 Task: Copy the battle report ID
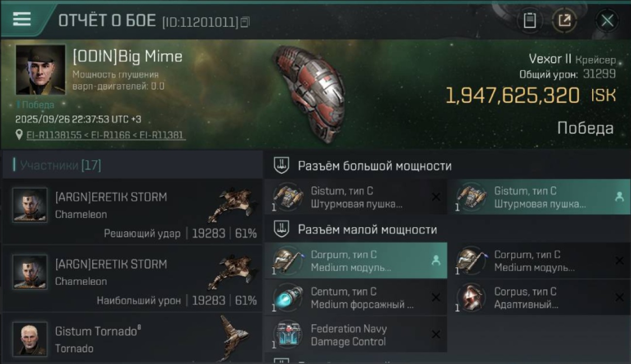click(x=245, y=22)
